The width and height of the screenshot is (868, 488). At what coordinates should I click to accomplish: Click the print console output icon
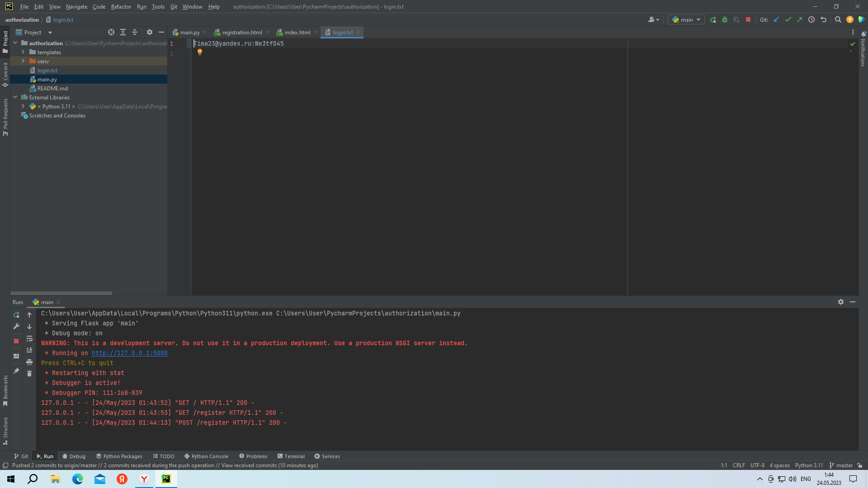click(29, 362)
